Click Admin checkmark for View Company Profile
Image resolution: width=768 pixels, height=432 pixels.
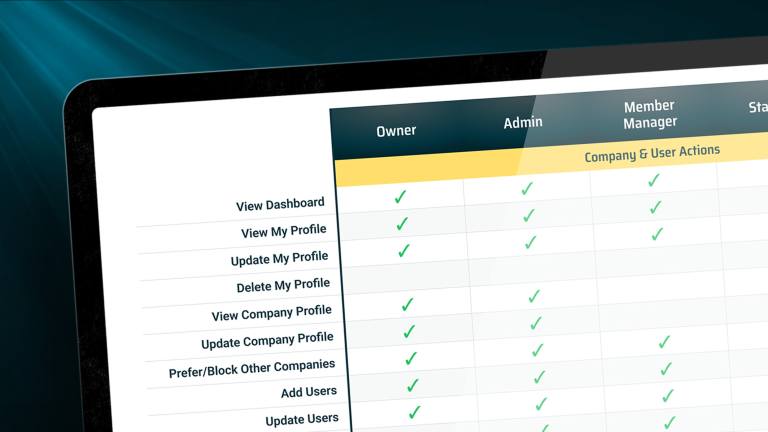pyautogui.click(x=534, y=296)
